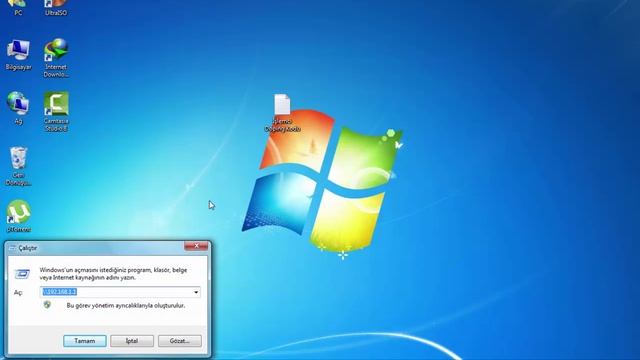Select the Camtasia Studio 8 shortcut

pyautogui.click(x=56, y=111)
